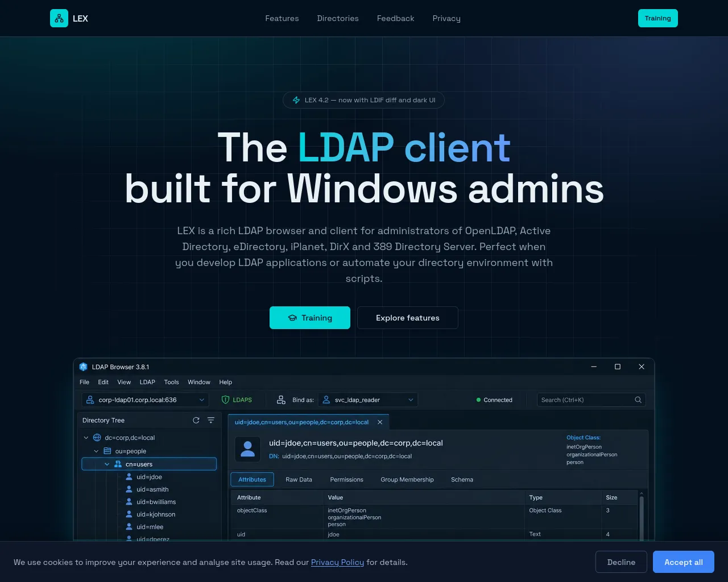Collapse the cn=users tree node

pos(106,464)
